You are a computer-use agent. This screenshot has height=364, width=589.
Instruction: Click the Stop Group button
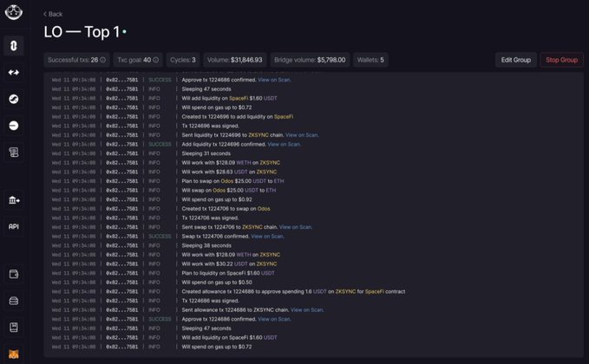click(561, 60)
